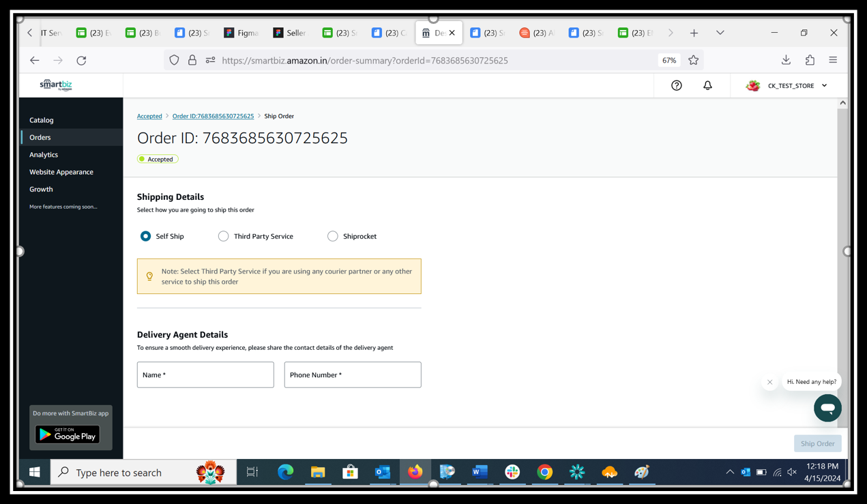This screenshot has width=867, height=504.
Task: Open the help question mark icon
Action: [676, 85]
